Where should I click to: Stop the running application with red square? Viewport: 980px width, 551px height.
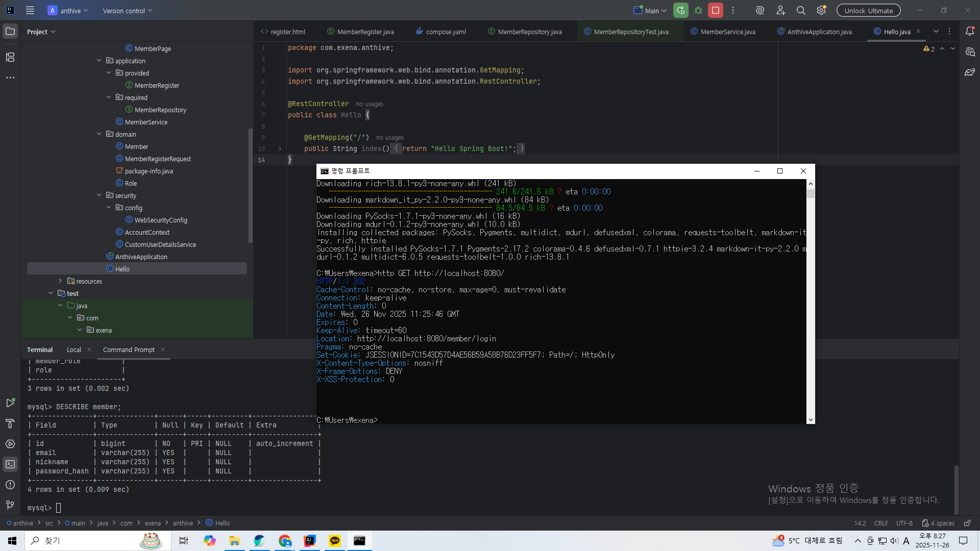pyautogui.click(x=716, y=10)
